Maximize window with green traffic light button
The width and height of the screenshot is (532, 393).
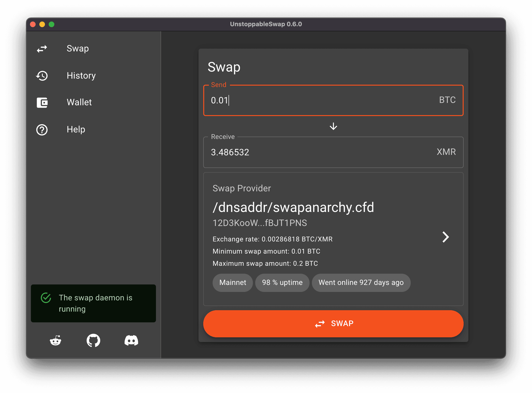52,24
